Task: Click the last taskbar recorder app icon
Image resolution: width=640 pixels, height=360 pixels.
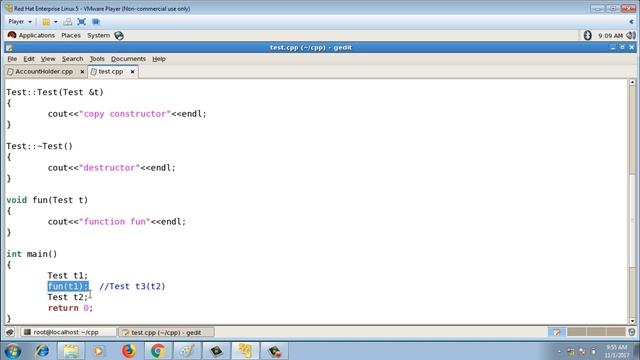Action: click(274, 351)
